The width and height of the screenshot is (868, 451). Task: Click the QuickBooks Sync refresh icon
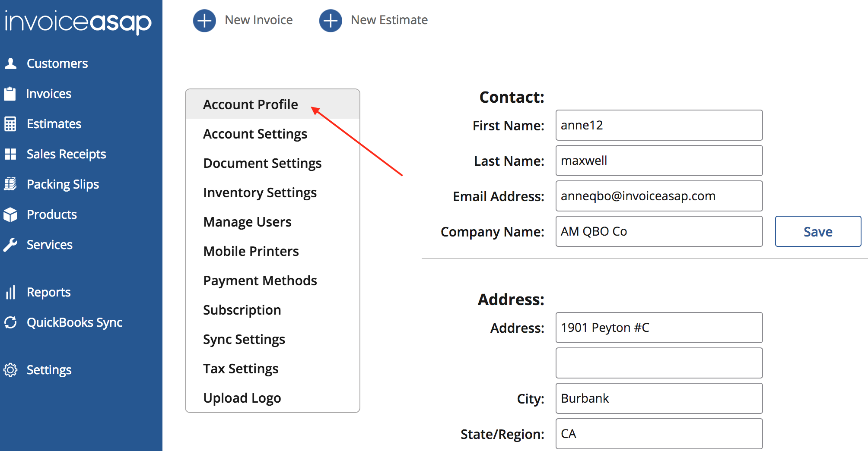pyautogui.click(x=10, y=322)
